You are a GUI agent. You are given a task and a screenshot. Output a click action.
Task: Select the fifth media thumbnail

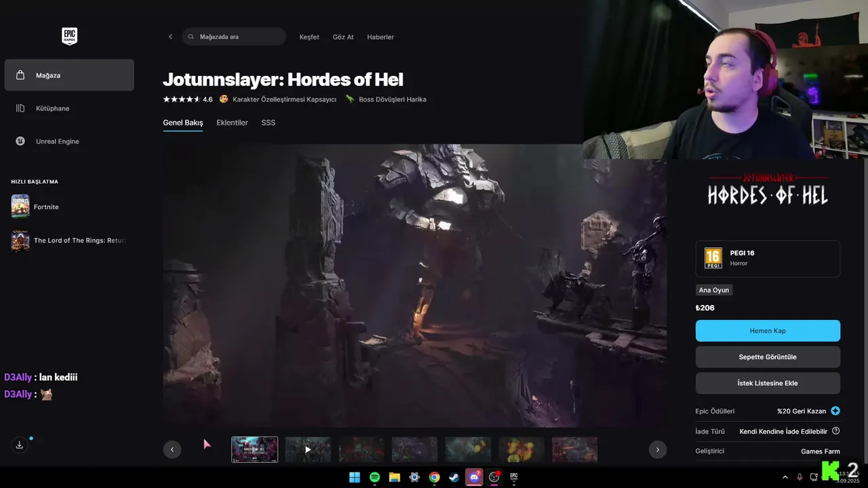468,449
